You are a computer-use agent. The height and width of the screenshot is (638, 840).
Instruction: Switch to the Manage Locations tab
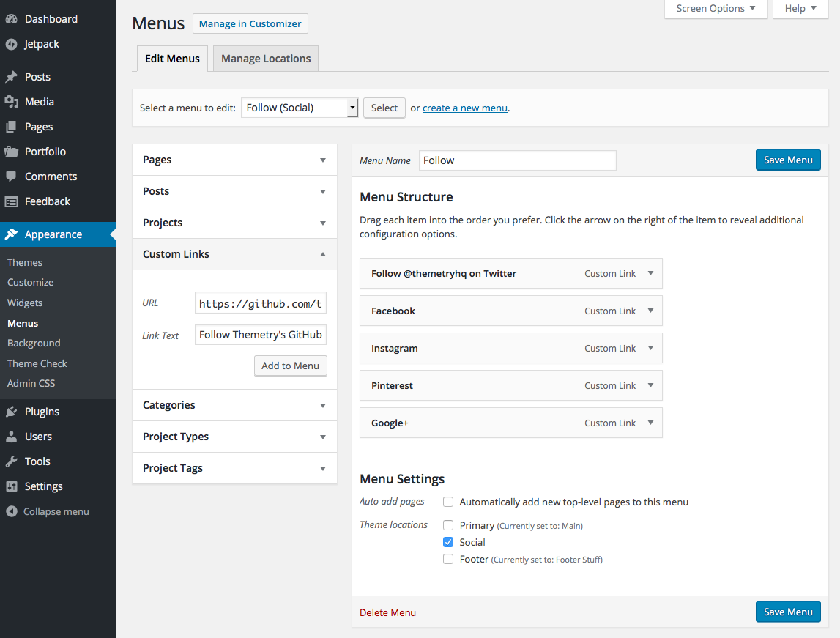[x=265, y=58]
